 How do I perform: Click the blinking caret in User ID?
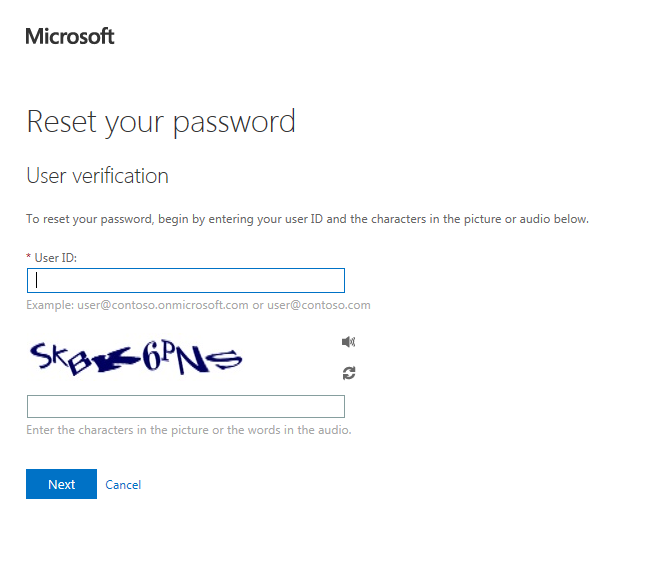click(x=37, y=280)
